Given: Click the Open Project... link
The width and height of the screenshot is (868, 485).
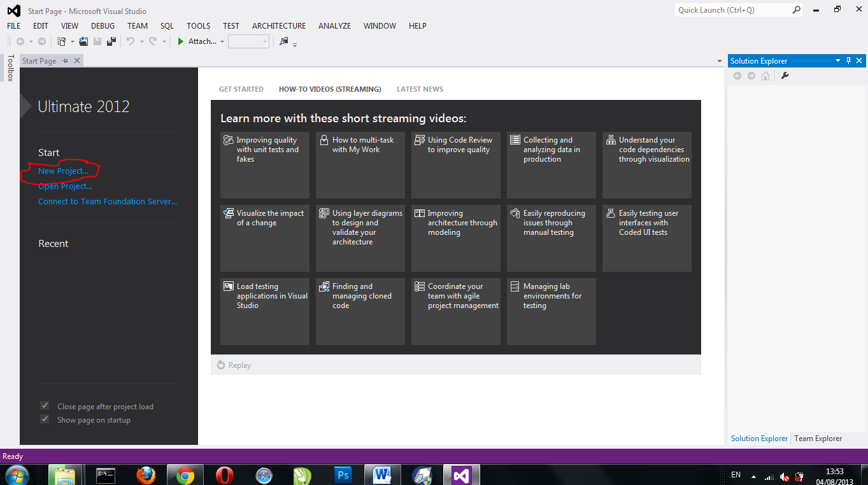Looking at the screenshot, I should [x=65, y=186].
